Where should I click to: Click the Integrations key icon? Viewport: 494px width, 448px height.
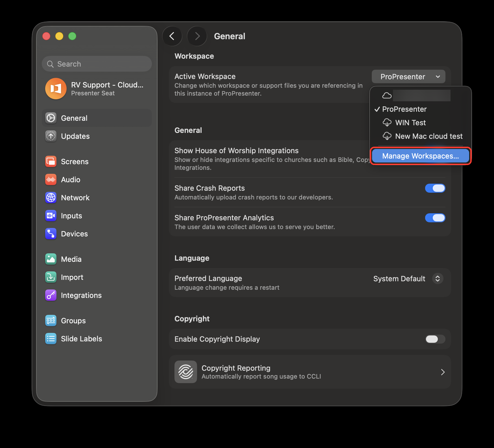[x=51, y=295]
